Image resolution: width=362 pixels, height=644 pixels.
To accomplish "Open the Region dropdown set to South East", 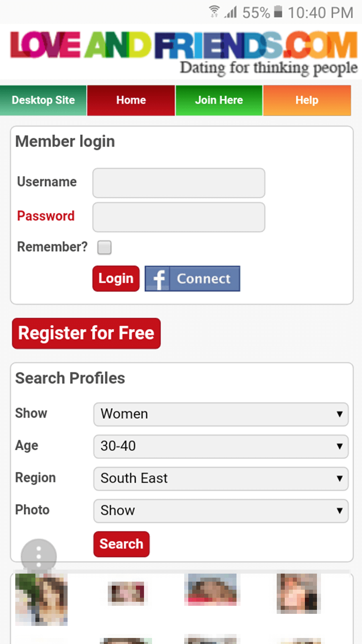I will (x=221, y=478).
